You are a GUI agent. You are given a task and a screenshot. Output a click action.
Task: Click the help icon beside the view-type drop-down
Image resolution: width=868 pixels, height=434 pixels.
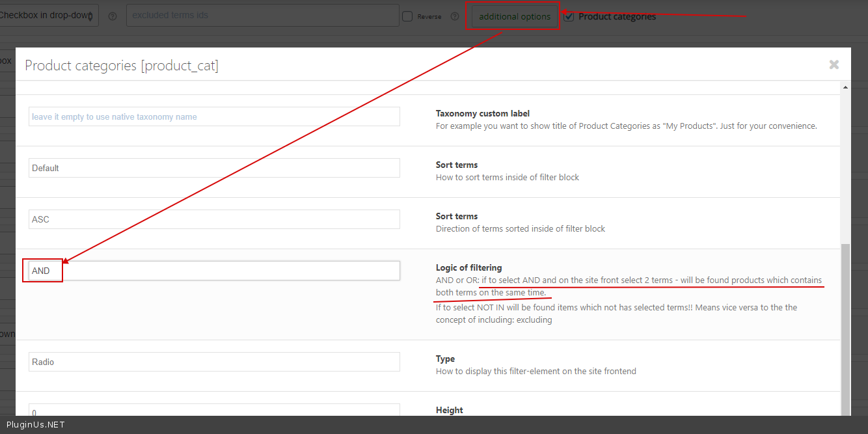pyautogui.click(x=113, y=16)
